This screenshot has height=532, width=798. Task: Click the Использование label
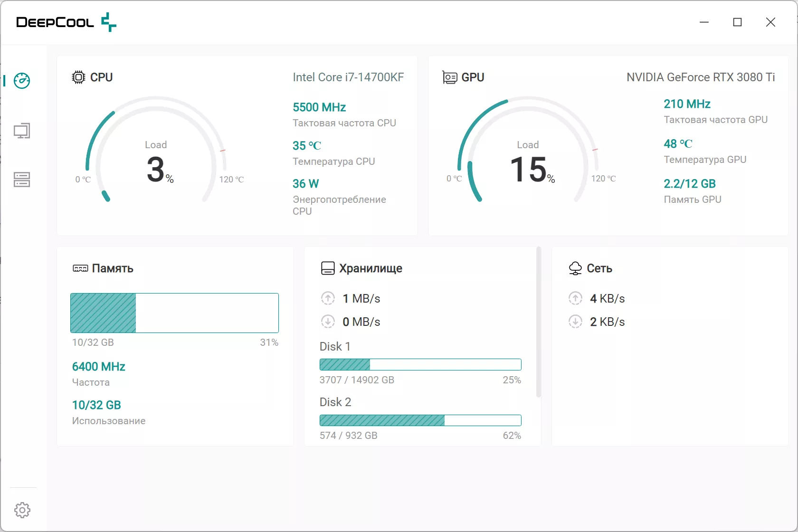click(109, 421)
